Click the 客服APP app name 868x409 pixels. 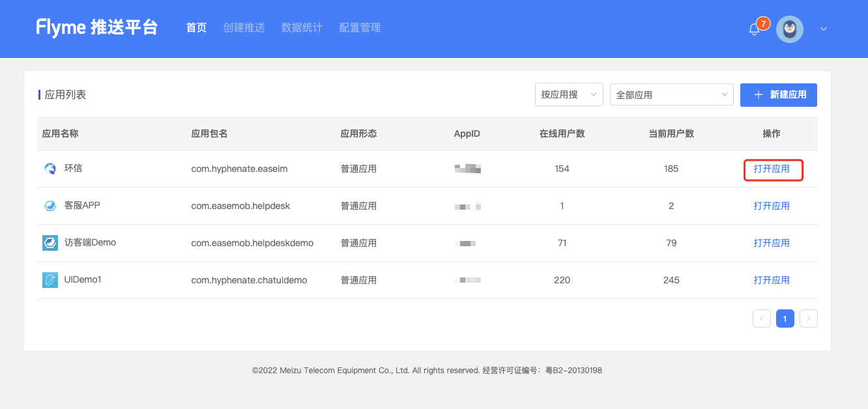82,205
